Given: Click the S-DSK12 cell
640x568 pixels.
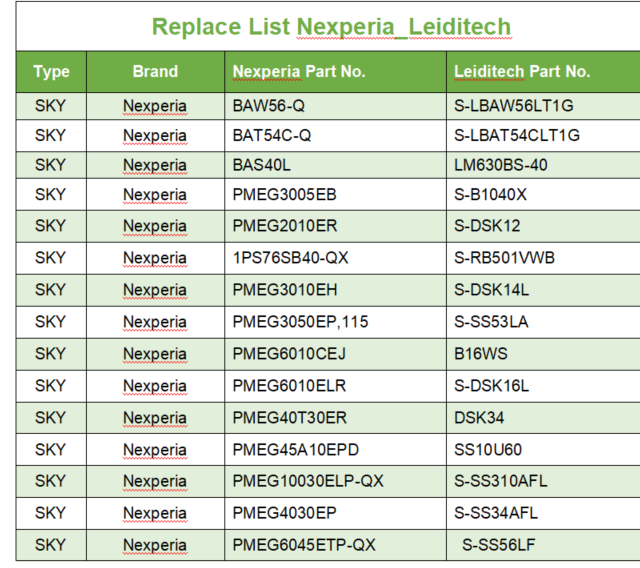Looking at the screenshot, I should coord(543,226).
